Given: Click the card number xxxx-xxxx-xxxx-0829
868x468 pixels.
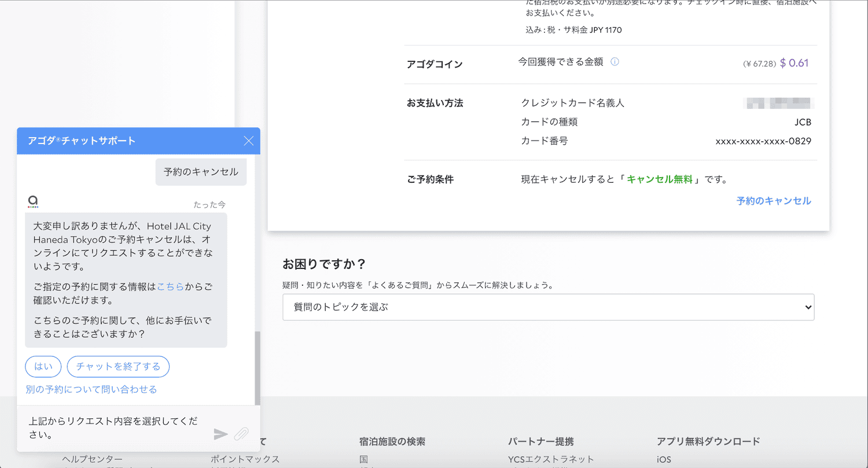Looking at the screenshot, I should point(763,141).
